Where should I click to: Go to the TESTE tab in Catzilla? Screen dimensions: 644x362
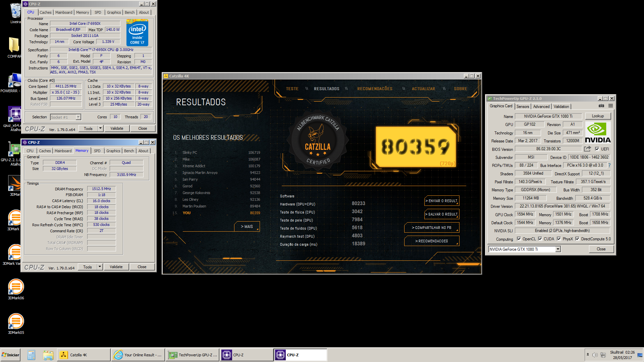(292, 89)
